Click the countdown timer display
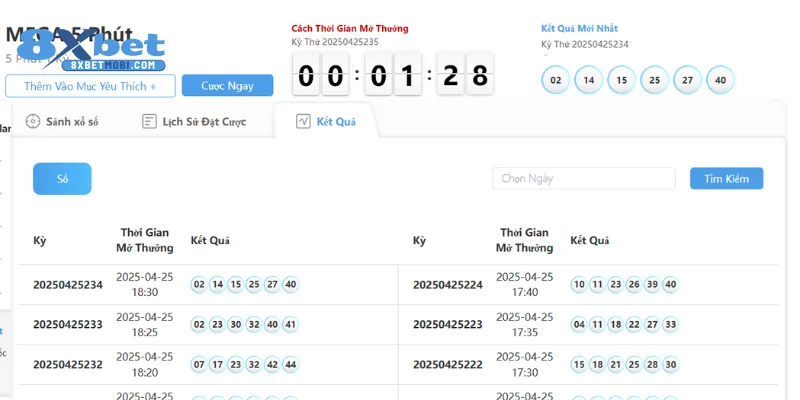 coord(393,74)
